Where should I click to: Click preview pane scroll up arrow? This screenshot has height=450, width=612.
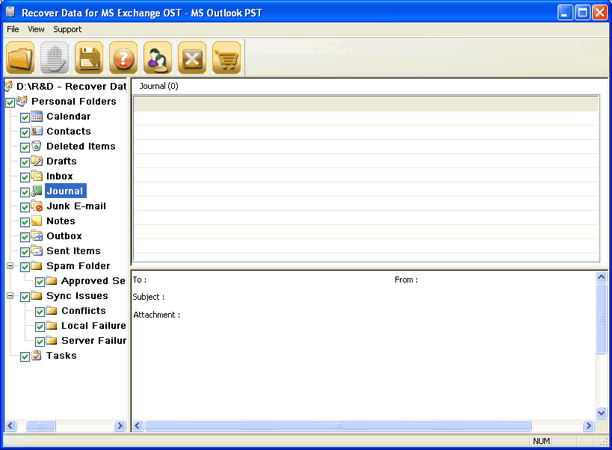tap(601, 277)
